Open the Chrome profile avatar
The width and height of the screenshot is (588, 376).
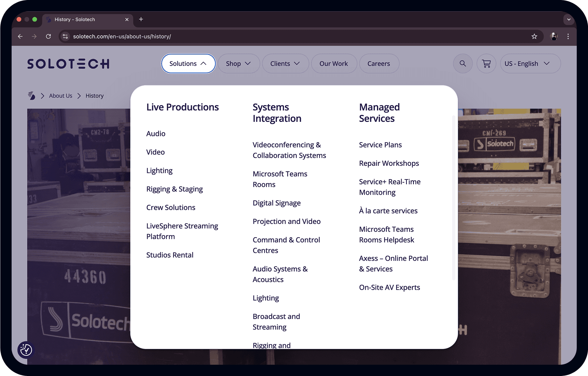[554, 36]
